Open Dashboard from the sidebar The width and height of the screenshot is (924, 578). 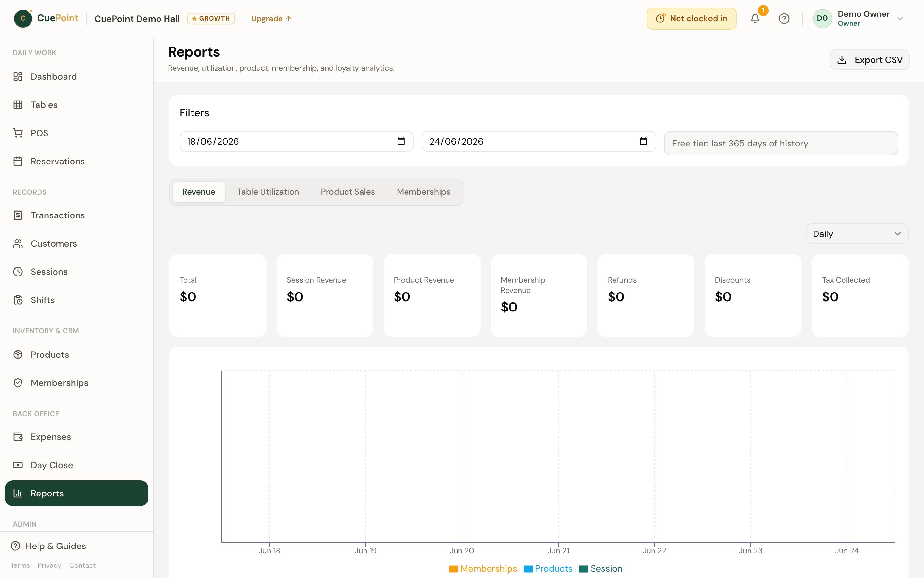point(76,76)
